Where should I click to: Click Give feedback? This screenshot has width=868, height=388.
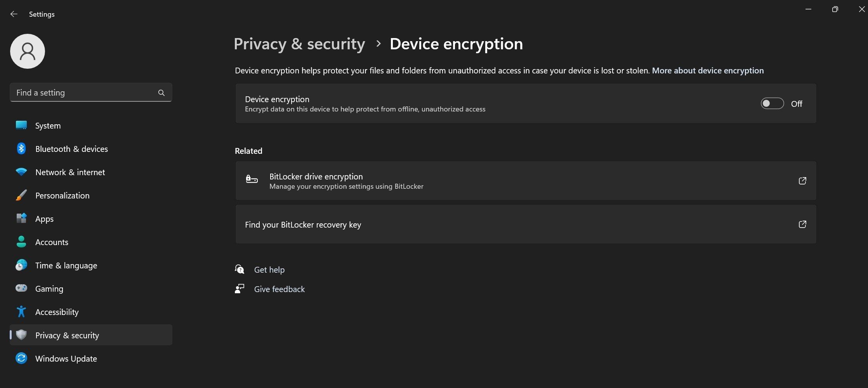click(x=279, y=289)
